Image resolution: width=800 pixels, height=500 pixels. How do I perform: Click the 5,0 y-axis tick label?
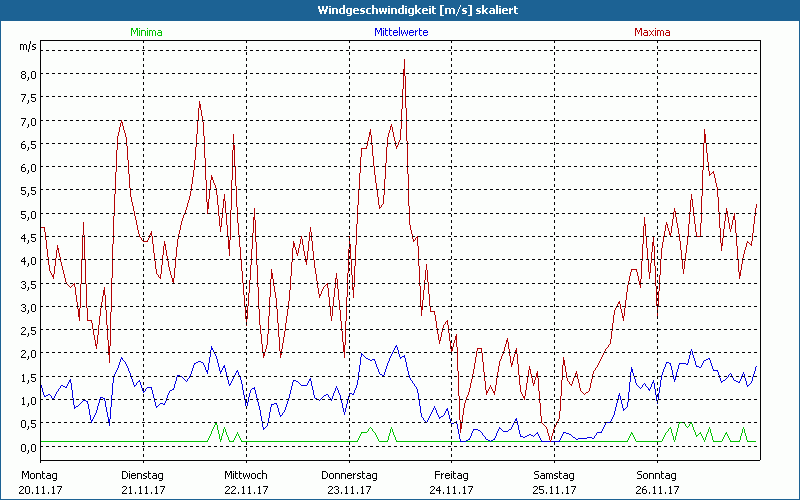tap(27, 214)
